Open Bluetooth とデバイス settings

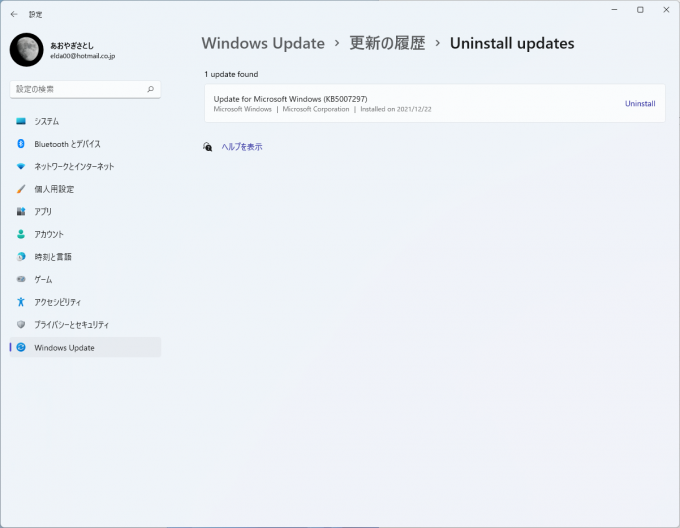pos(85,144)
